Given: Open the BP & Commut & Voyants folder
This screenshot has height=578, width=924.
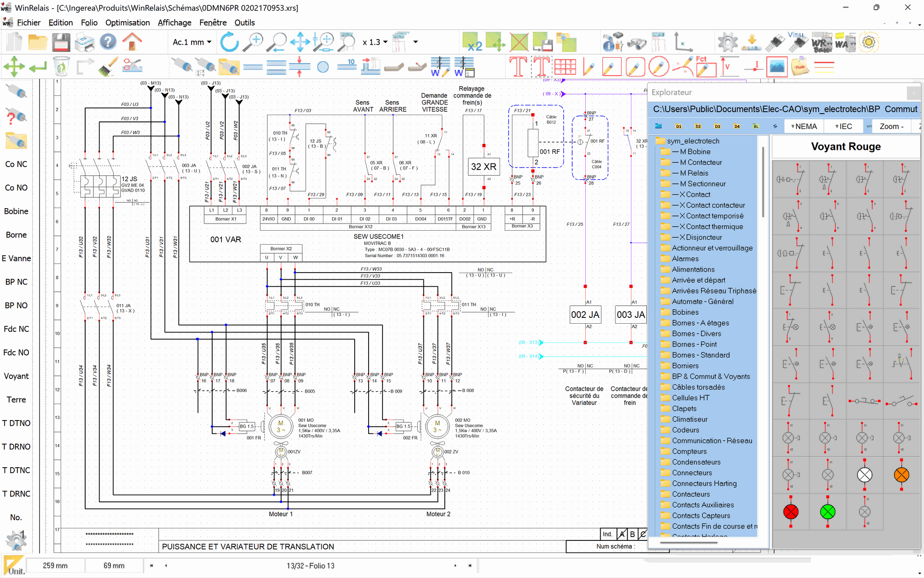Looking at the screenshot, I should click(x=710, y=377).
